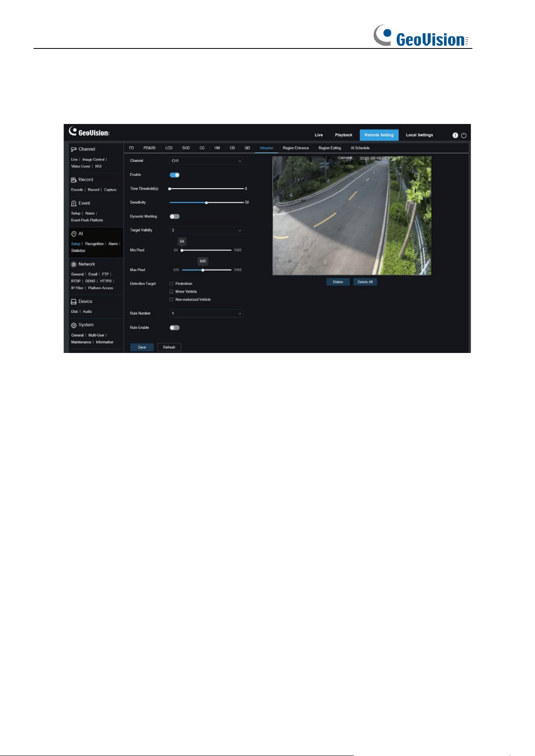The image size is (535, 756).
Task: Open the Device section icon
Action: pos(74,302)
